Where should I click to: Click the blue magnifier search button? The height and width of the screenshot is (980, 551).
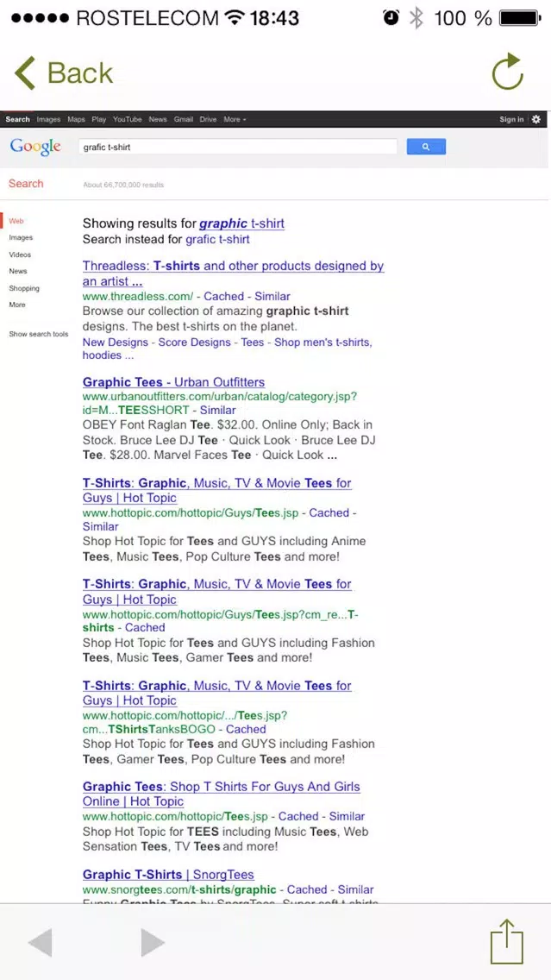426,147
